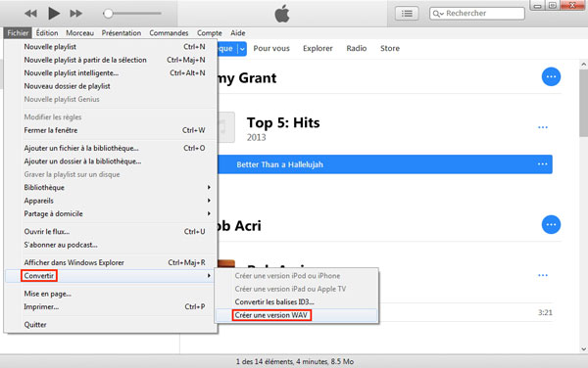
Task: Click the Rechercher search field
Action: point(476,14)
